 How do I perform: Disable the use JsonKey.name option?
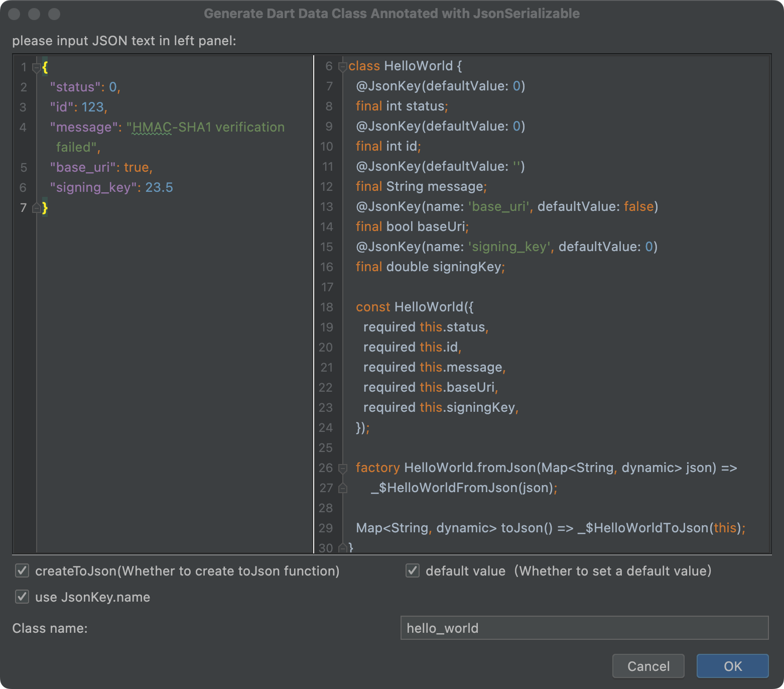(x=22, y=597)
